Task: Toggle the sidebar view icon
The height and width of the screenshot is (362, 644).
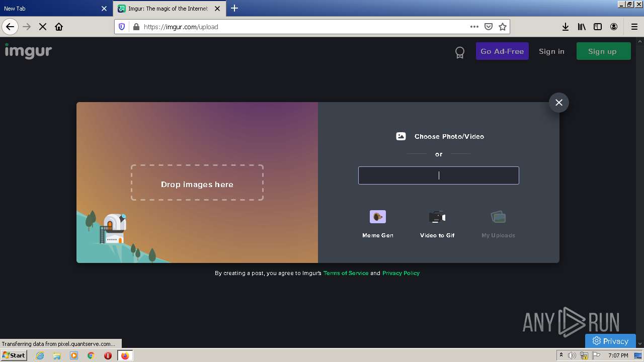Action: (598, 27)
